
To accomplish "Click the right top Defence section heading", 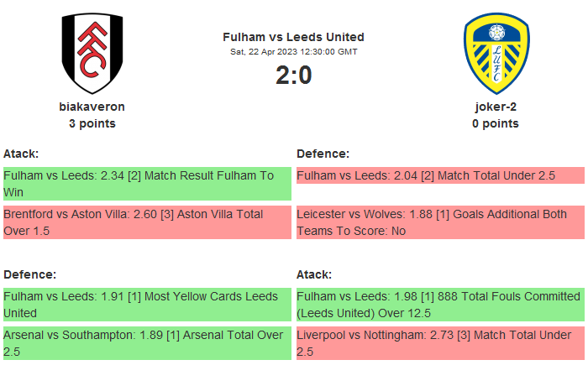I will tap(323, 154).
